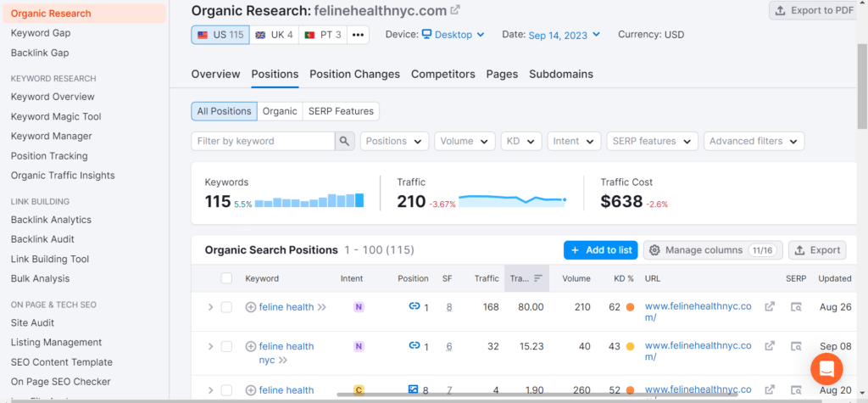The height and width of the screenshot is (403, 868).
Task: Click the KD orange dot for value 52
Action: (630, 390)
